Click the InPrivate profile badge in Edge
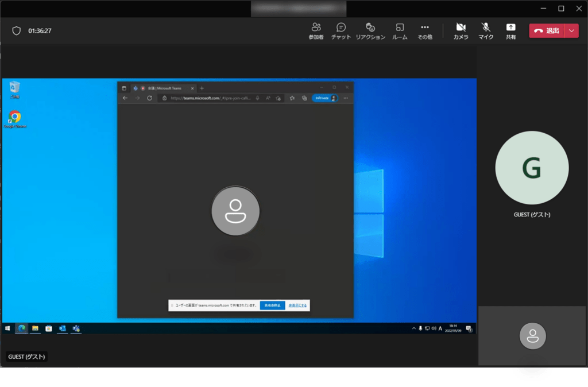 pos(324,98)
